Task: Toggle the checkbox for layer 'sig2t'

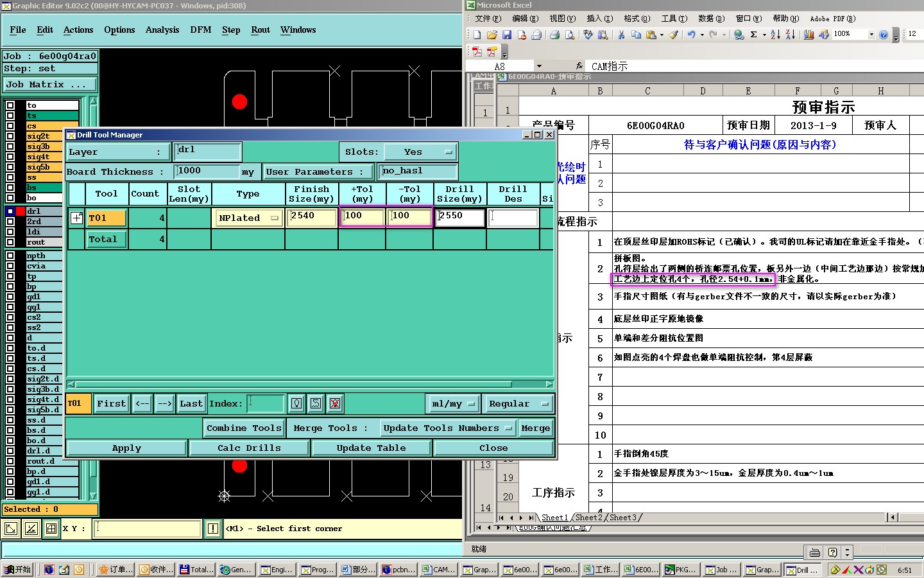Action: pyautogui.click(x=10, y=136)
